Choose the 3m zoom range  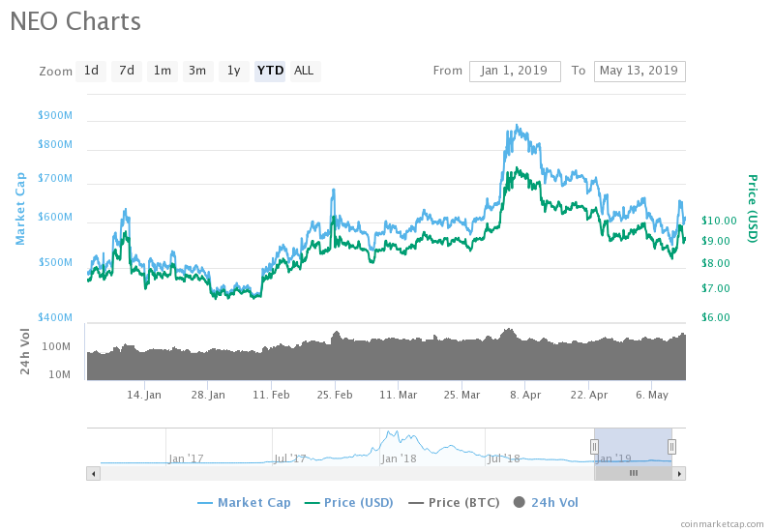(197, 71)
